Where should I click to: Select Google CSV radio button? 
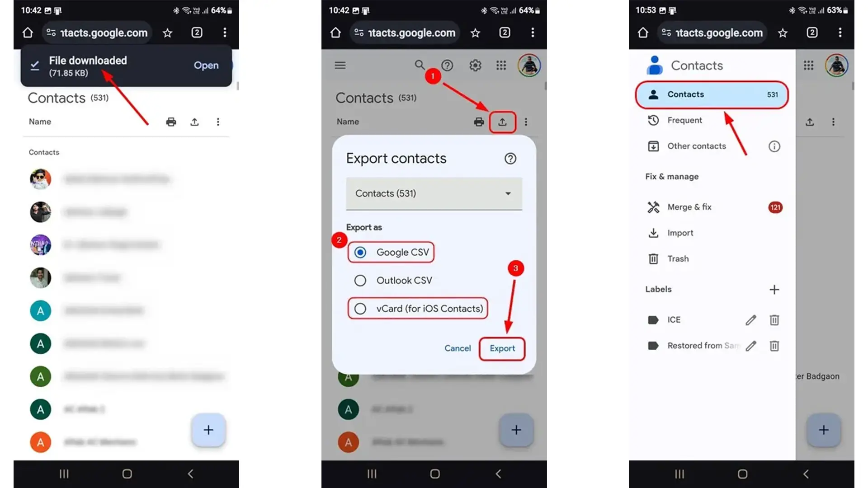tap(359, 252)
